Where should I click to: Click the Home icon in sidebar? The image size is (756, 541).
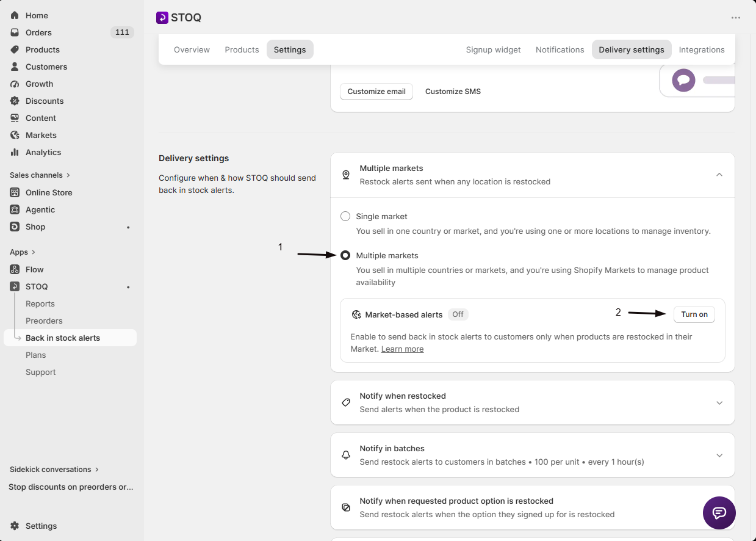point(15,15)
